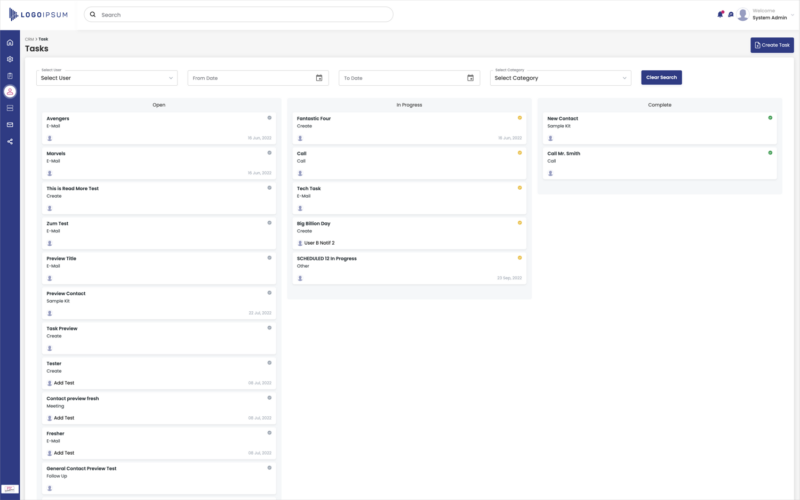This screenshot has width=800, height=500.
Task: Click the To Date calendar icon
Action: (470, 77)
